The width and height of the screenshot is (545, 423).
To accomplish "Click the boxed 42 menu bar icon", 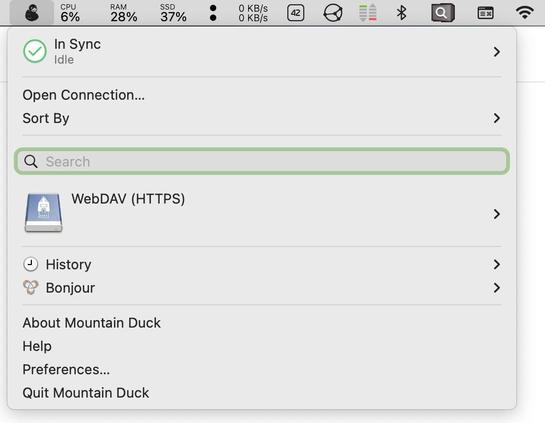I will click(296, 13).
